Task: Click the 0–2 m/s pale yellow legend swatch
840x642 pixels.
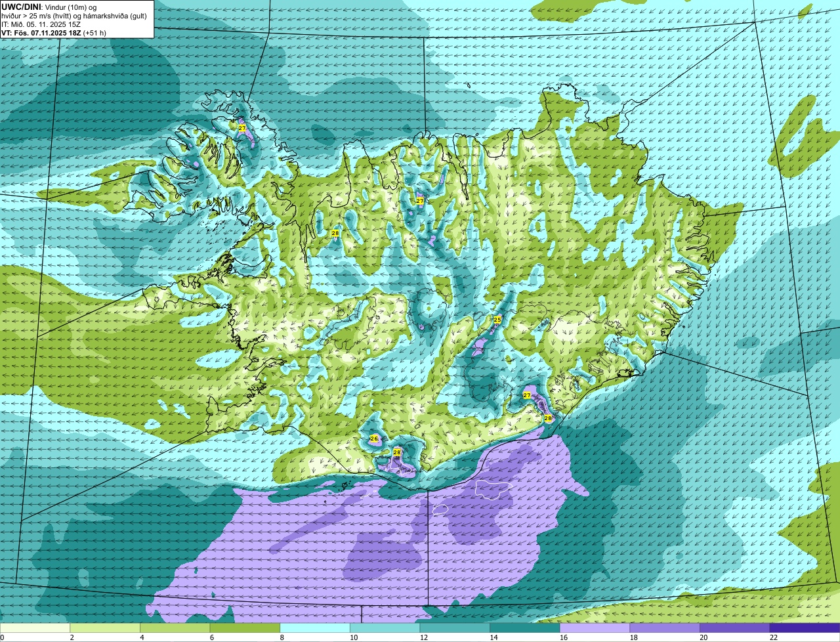Action: click(x=35, y=628)
